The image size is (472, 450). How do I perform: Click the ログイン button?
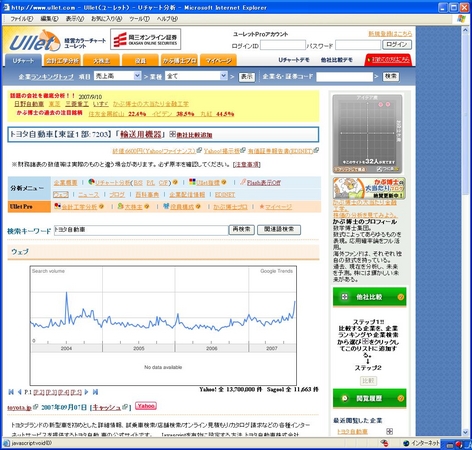pos(397,44)
